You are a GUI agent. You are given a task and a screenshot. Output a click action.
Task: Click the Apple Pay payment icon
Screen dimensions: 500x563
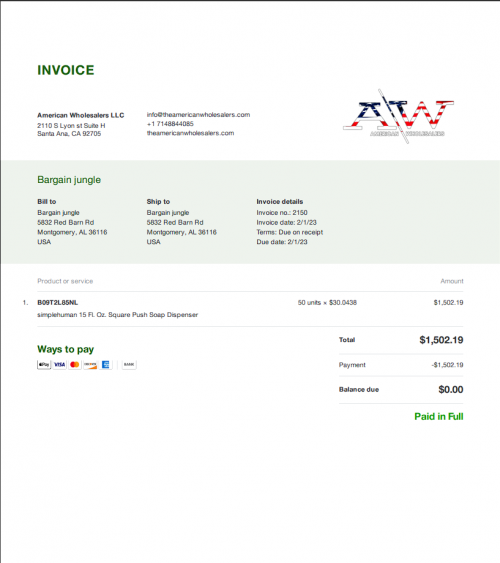(44, 365)
